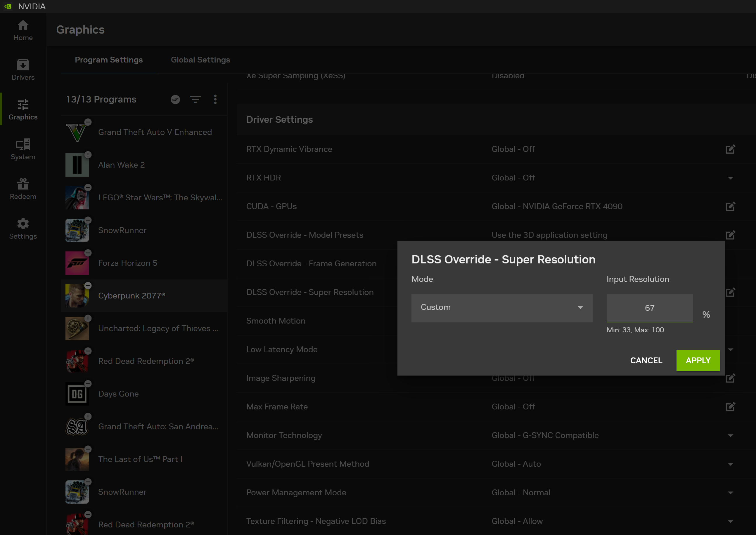Open programs list three-dot menu
Viewport: 756px width, 535px height.
click(x=215, y=99)
